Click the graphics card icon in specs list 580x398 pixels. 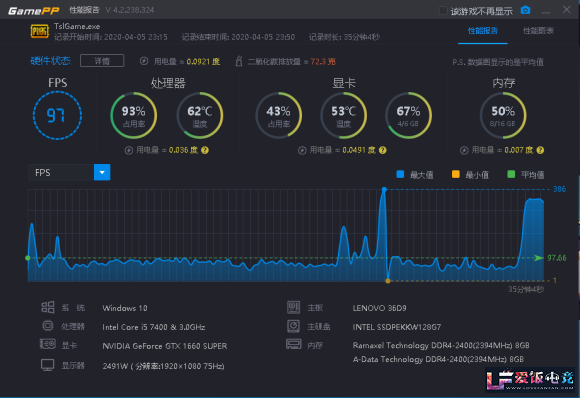(x=48, y=344)
